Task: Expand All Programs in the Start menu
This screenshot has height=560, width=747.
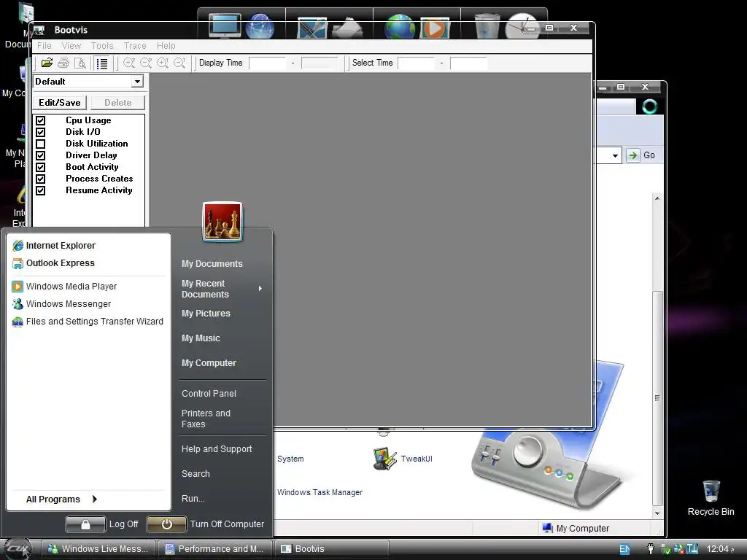Action: 61,499
